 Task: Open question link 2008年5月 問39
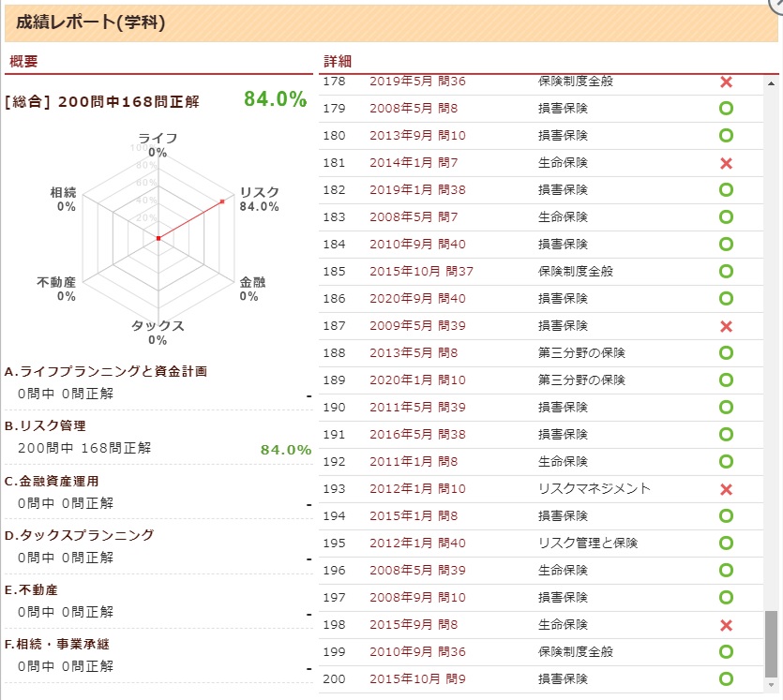[417, 571]
